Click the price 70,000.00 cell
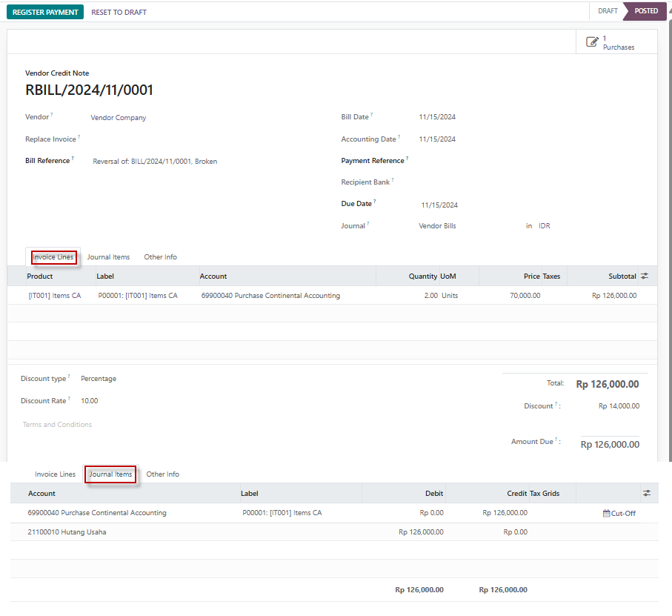The image size is (672, 616). (x=525, y=296)
